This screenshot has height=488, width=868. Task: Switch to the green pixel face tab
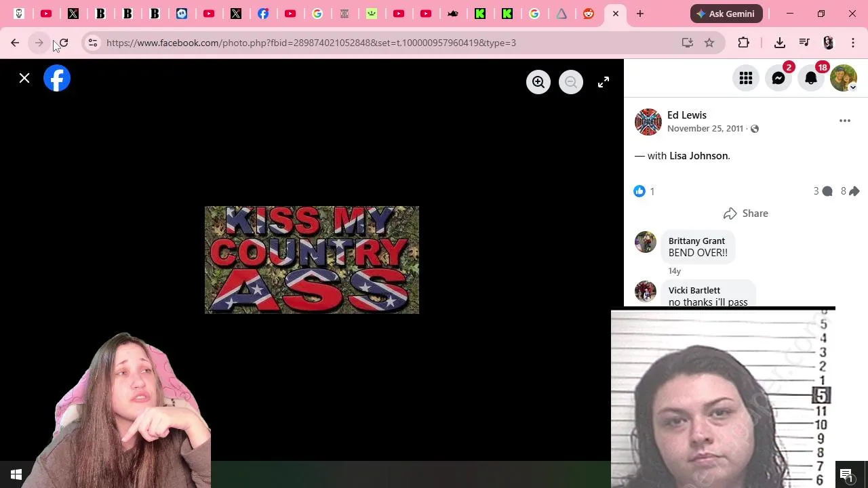coord(372,14)
